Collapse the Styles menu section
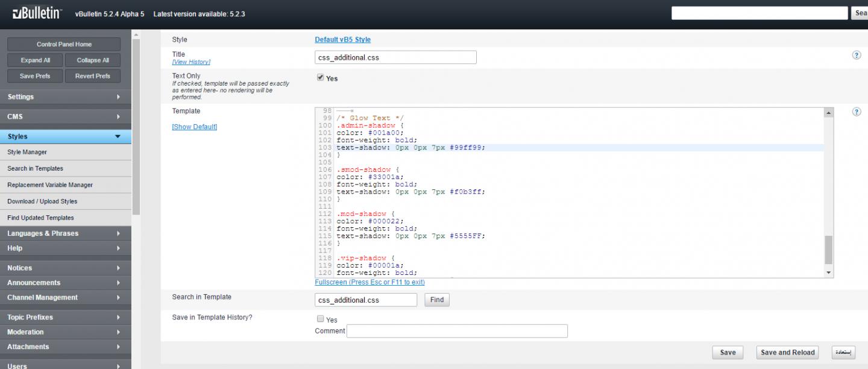The width and height of the screenshot is (868, 369). (65, 136)
